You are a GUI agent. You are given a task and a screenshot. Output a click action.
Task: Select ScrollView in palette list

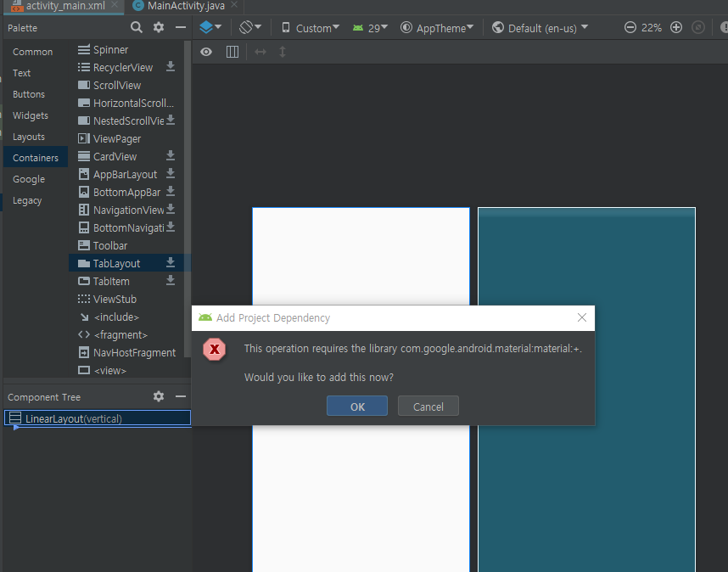pyautogui.click(x=126, y=85)
